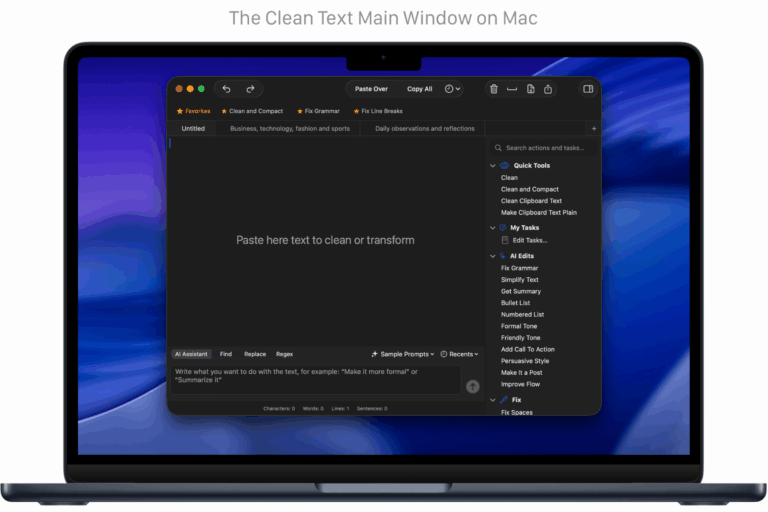Click the Favorites star label

193,111
